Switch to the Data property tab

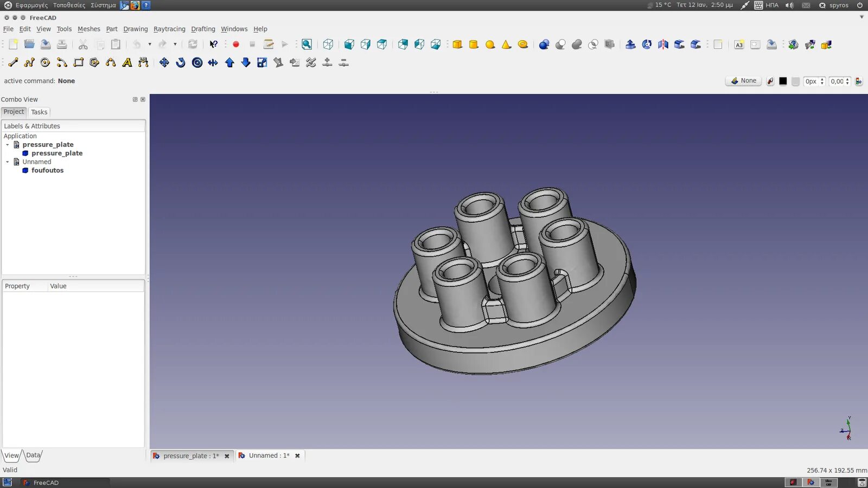(33, 455)
